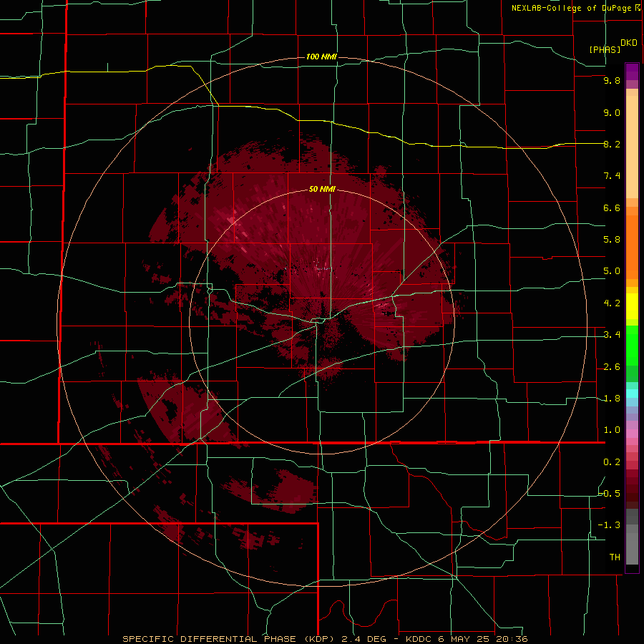The image size is (644, 644).
Task: Click the 4.2 value on color scale
Action: 612,303
